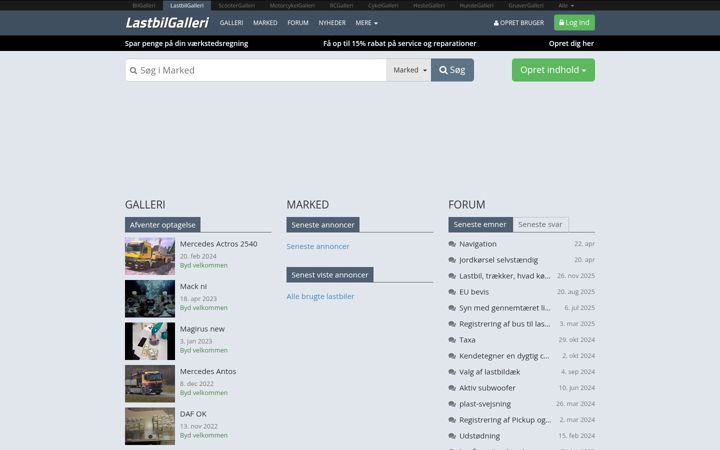720x450 pixels.
Task: Click the Mack ni title link
Action: (x=193, y=287)
